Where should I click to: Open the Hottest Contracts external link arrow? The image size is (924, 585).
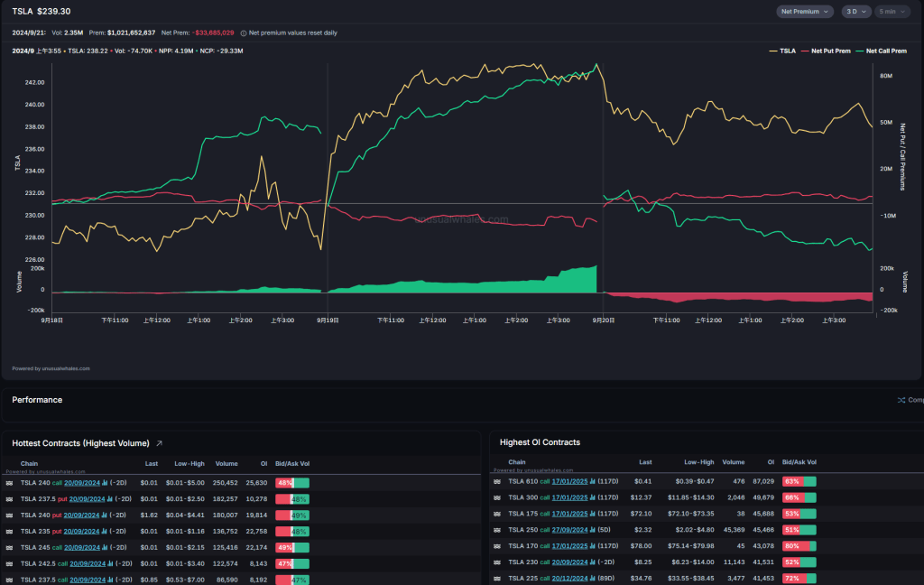pyautogui.click(x=160, y=443)
